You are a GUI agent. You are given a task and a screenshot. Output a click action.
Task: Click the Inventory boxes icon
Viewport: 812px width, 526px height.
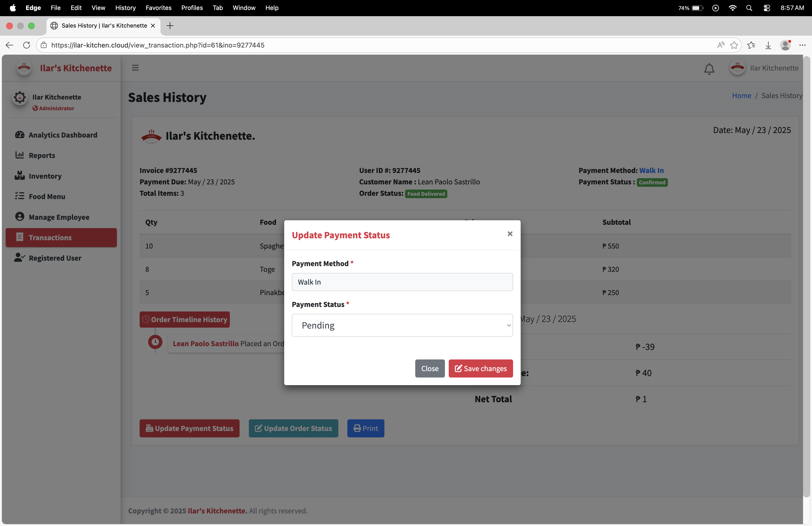tap(19, 176)
